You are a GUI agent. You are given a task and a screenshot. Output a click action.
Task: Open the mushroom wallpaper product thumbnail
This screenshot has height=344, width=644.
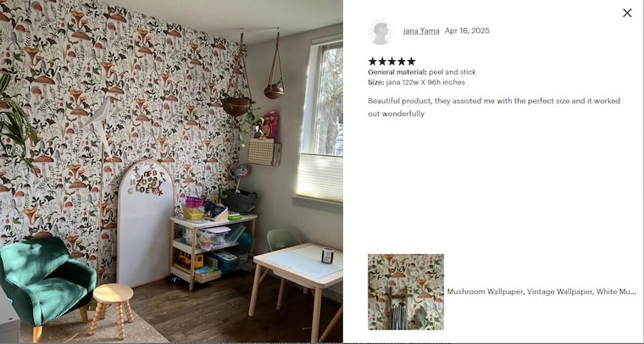[x=406, y=291]
